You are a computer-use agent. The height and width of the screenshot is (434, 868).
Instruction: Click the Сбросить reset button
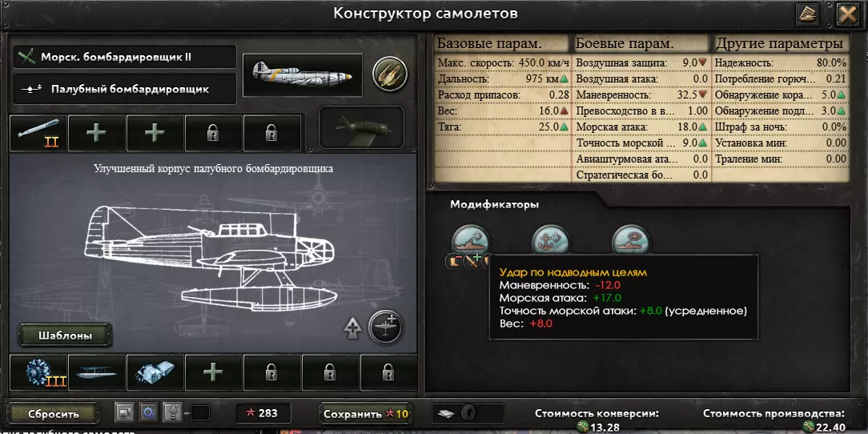(54, 413)
